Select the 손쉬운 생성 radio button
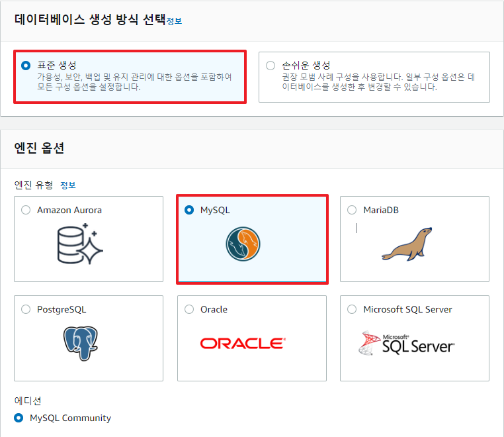This screenshot has height=437, width=504. [271, 66]
